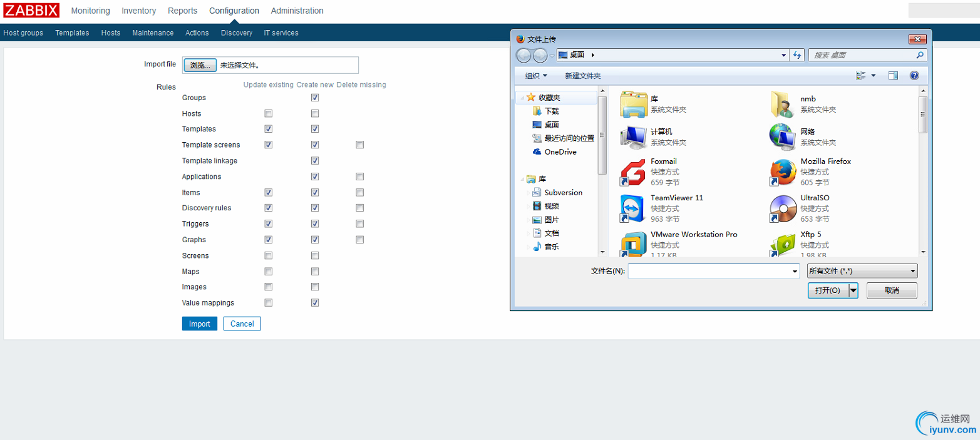Click the Zabbix logo
The width and height of the screenshot is (980, 440).
coord(32,10)
